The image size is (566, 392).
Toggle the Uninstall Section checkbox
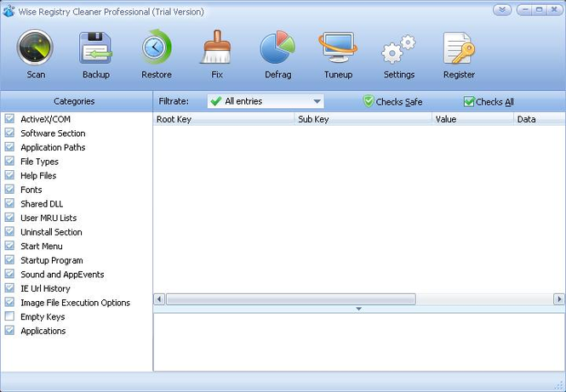click(x=9, y=231)
